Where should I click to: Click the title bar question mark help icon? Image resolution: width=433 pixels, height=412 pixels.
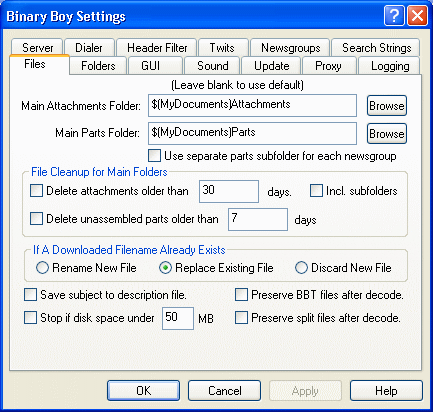(x=394, y=15)
